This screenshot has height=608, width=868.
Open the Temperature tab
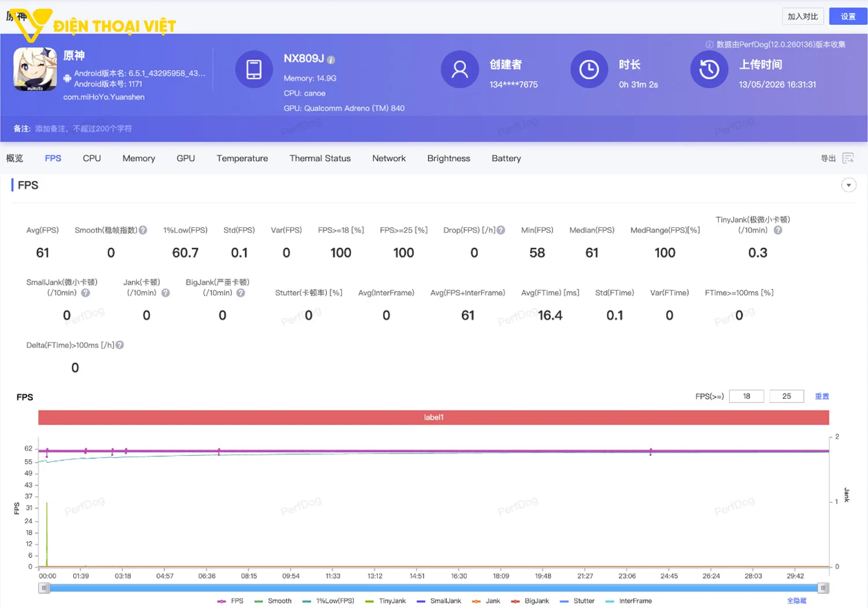(242, 159)
